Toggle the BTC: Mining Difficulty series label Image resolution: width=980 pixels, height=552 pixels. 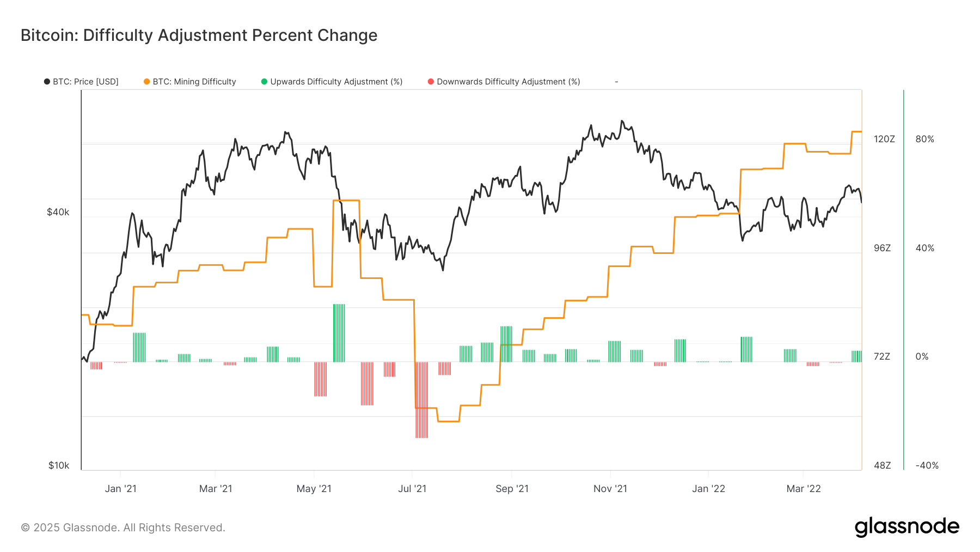[x=194, y=82]
